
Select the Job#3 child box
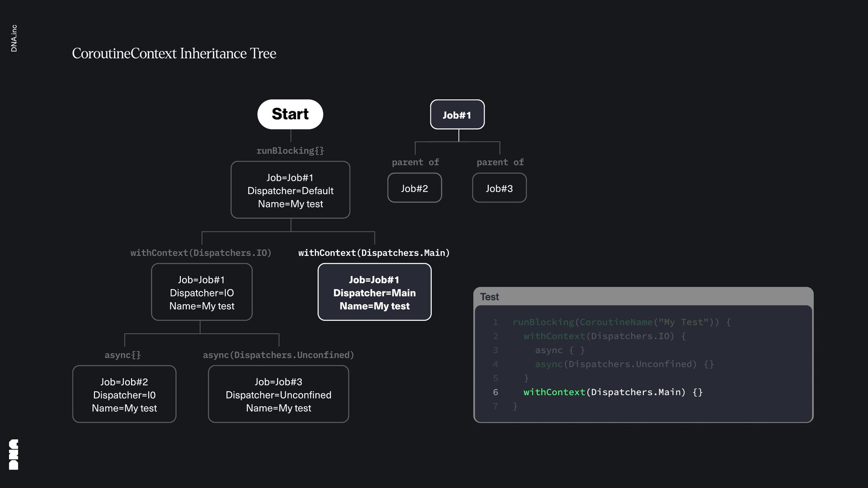[x=499, y=188]
